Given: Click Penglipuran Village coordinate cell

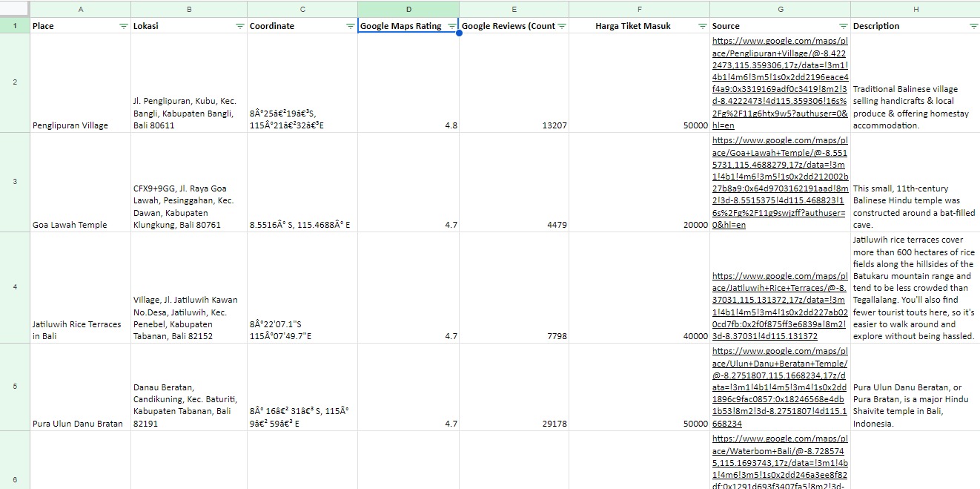Looking at the screenshot, I should (x=302, y=83).
